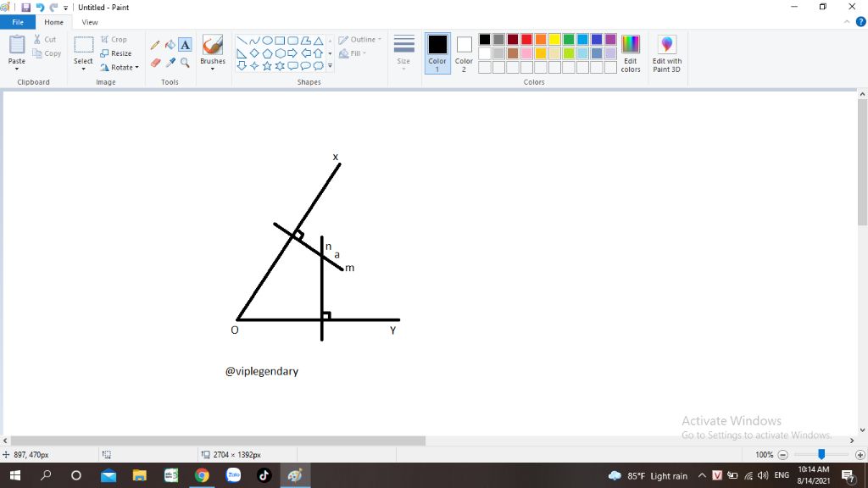This screenshot has width=868, height=488.
Task: Open Windows Start menu
Action: [x=15, y=475]
